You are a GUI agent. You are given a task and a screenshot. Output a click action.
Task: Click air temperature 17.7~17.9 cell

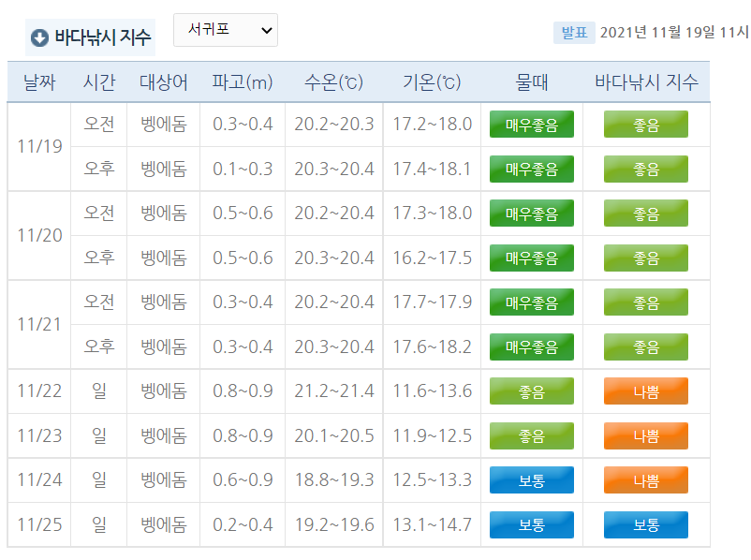(432, 302)
